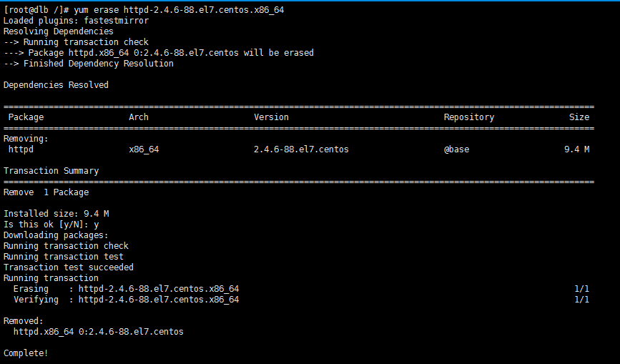Click the 'will be erased' package line

pos(159,53)
